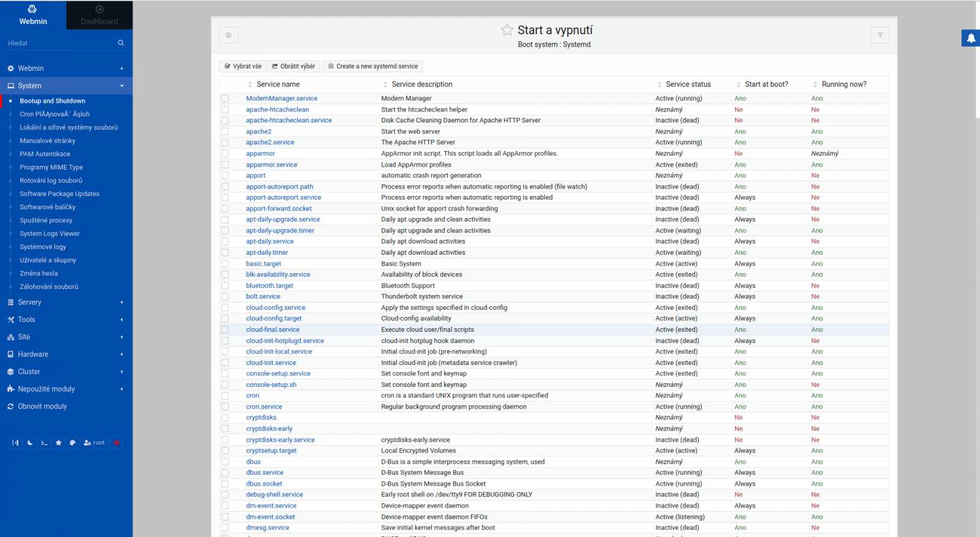This screenshot has width=980, height=537.
Task: Click the Vybrat vše button
Action: point(243,66)
